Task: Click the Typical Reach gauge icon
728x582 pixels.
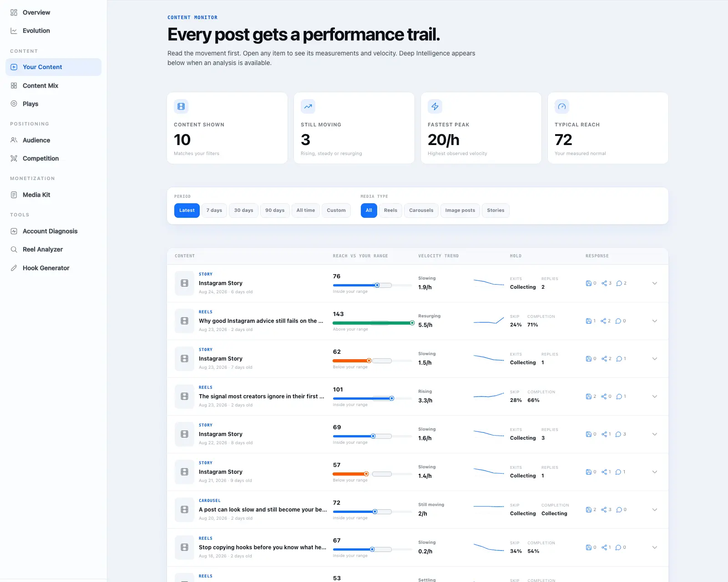Action: click(562, 106)
